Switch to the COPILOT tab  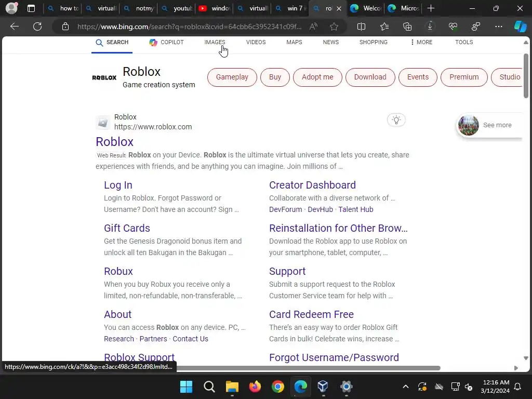tap(166, 42)
